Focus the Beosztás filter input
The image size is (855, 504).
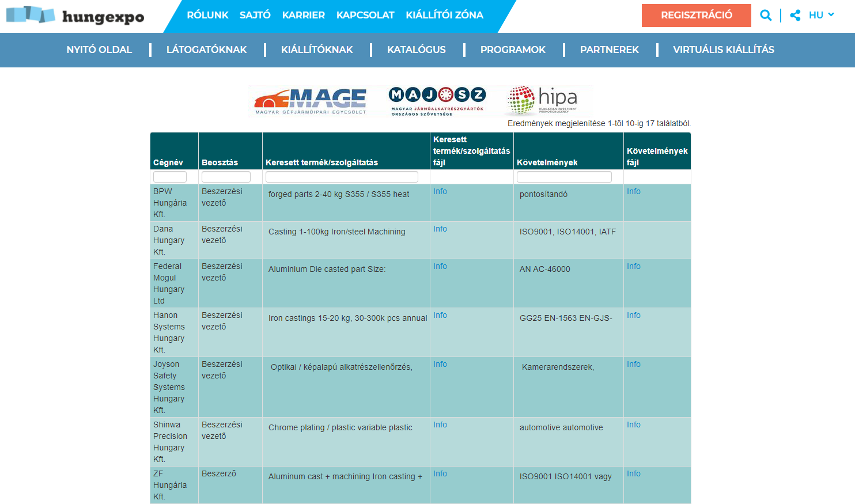[x=226, y=177]
